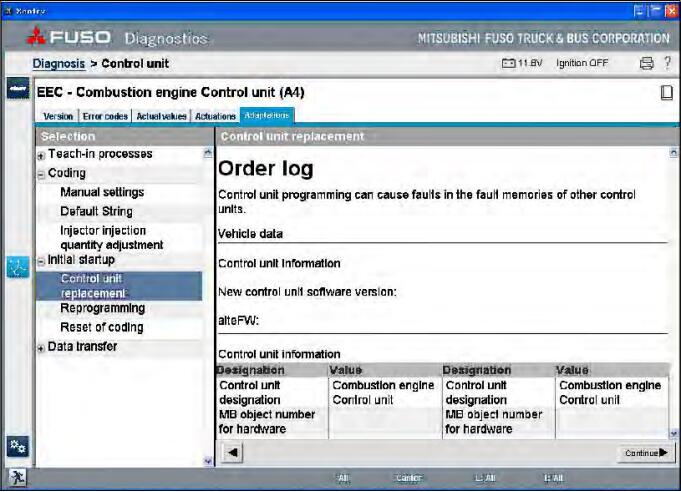Switch to the Actual values tab
The image size is (681, 492).
tap(162, 116)
